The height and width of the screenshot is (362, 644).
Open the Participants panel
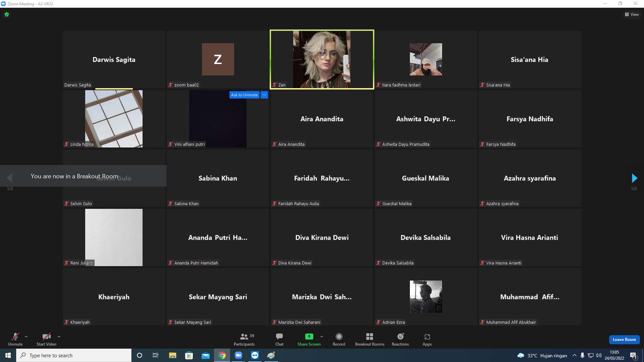point(244,339)
